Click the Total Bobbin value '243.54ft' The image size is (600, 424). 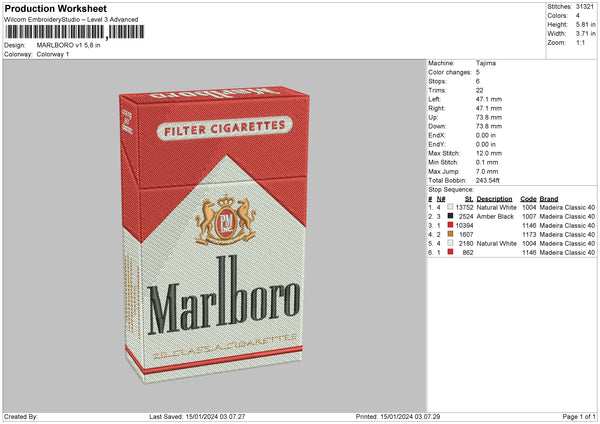(x=488, y=180)
